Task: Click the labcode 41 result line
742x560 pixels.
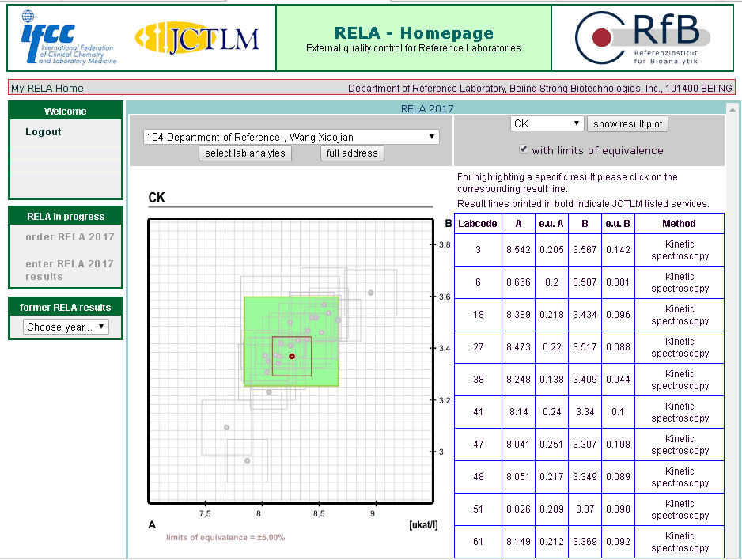Action: (x=589, y=412)
